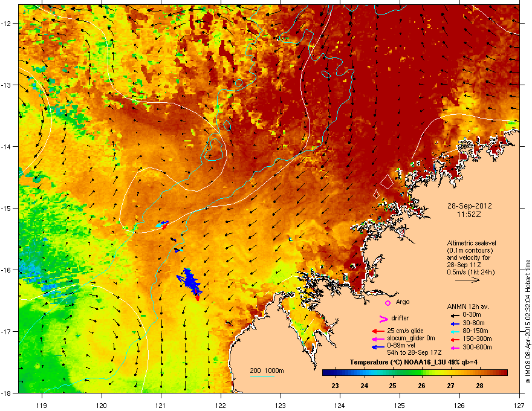Click latitude axis label -15

pyautogui.click(x=6, y=208)
